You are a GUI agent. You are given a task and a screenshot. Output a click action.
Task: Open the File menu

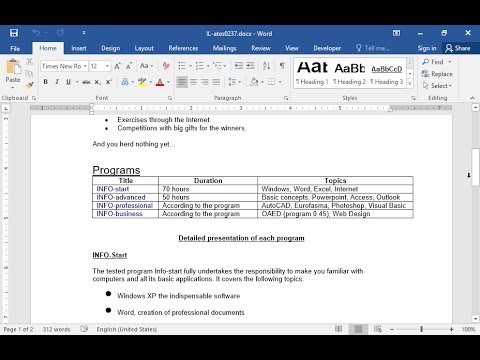click(15, 48)
